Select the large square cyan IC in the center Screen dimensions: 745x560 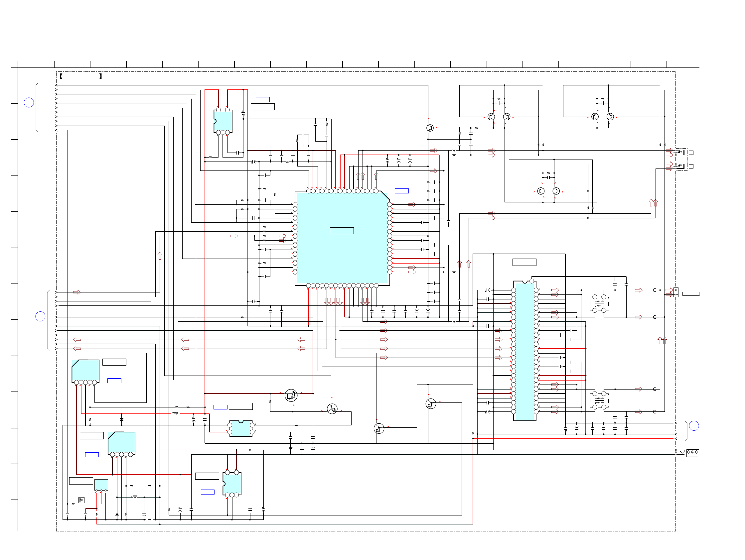tap(342, 238)
